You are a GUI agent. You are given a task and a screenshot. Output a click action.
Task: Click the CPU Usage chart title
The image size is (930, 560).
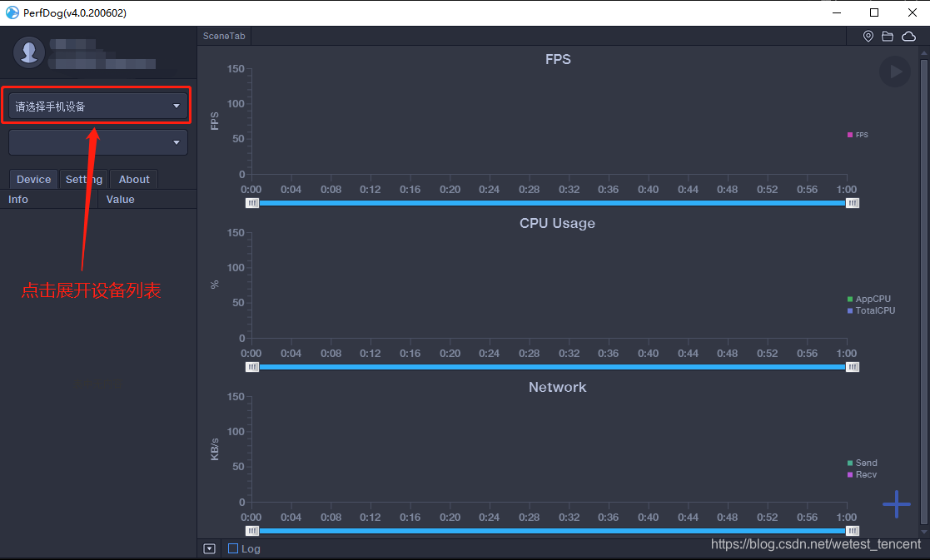pyautogui.click(x=558, y=223)
